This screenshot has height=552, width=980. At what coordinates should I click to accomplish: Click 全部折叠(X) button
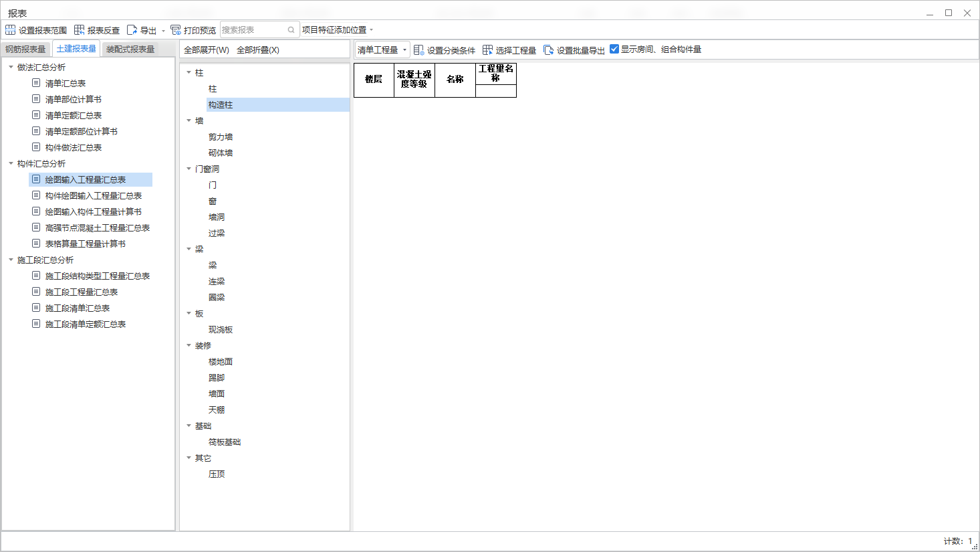coord(258,50)
